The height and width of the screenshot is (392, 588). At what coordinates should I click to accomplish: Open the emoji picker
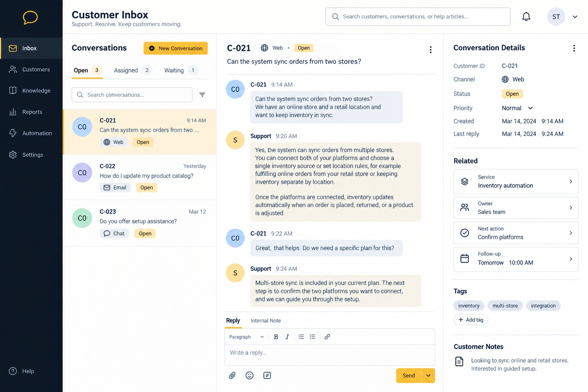point(250,376)
